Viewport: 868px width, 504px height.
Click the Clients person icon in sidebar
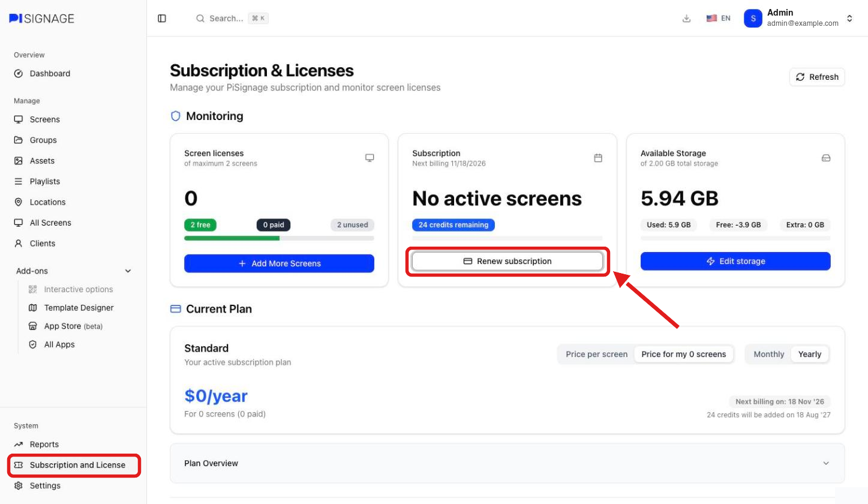[19, 244]
